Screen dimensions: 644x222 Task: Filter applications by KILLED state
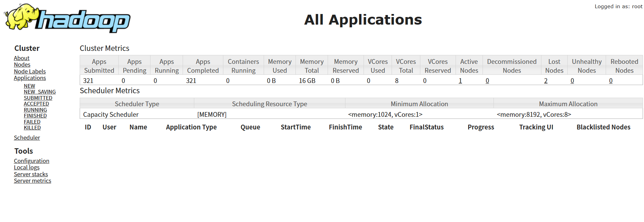point(32,128)
